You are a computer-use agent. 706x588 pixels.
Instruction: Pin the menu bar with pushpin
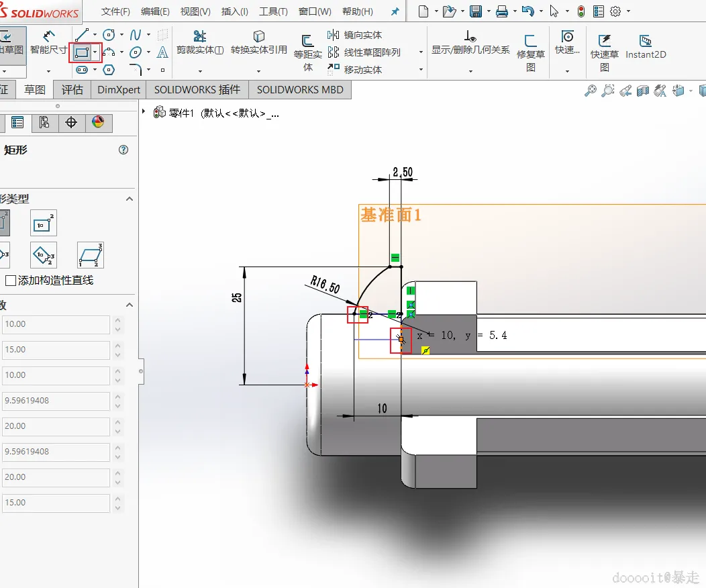pyautogui.click(x=395, y=11)
